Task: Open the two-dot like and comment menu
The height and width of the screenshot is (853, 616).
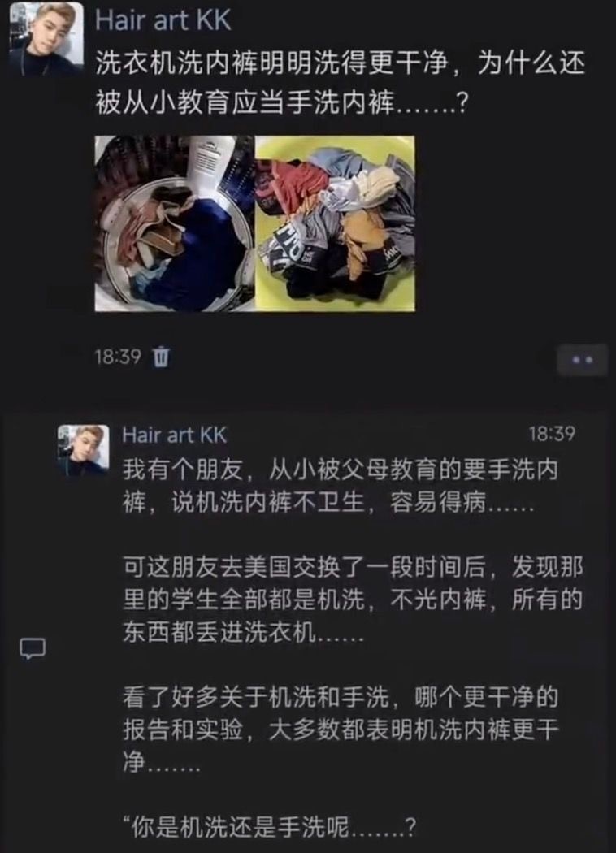Action: 582,360
